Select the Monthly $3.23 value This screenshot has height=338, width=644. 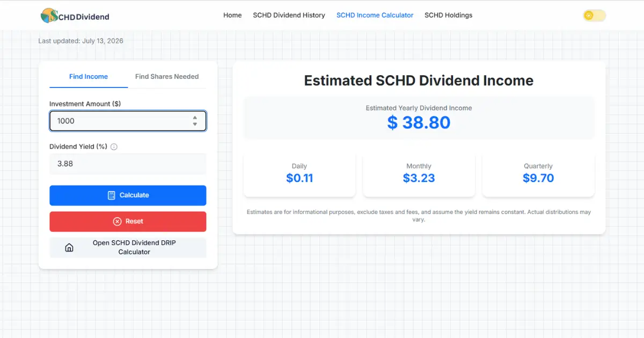419,178
